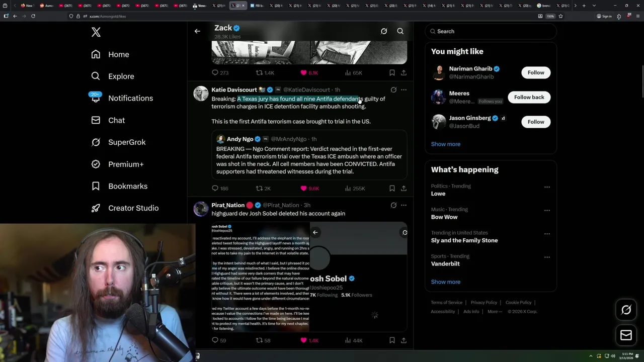The width and height of the screenshot is (644, 362).
Task: Open SuperGrok in sidebar
Action: pyautogui.click(x=119, y=142)
